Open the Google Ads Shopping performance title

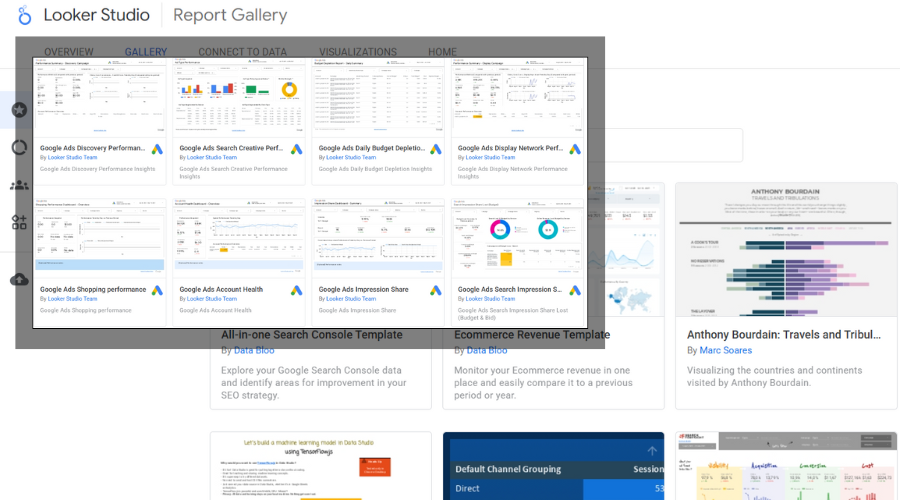(x=93, y=289)
